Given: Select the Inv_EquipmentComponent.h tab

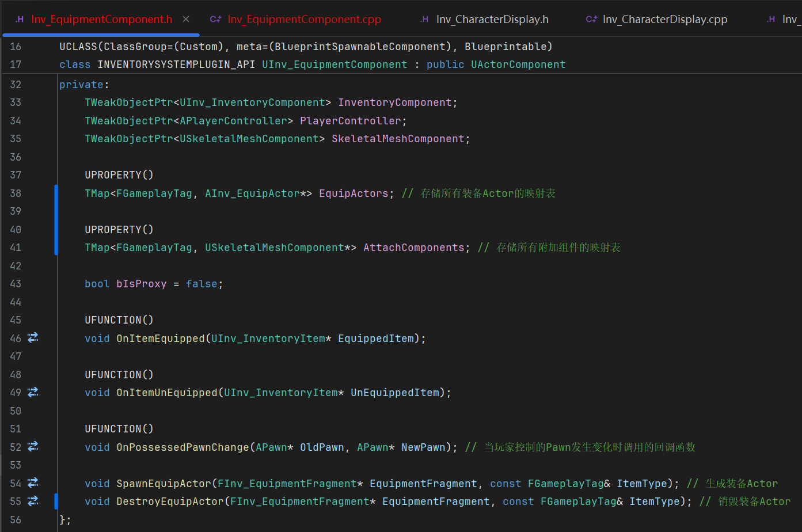Looking at the screenshot, I should pyautogui.click(x=101, y=19).
